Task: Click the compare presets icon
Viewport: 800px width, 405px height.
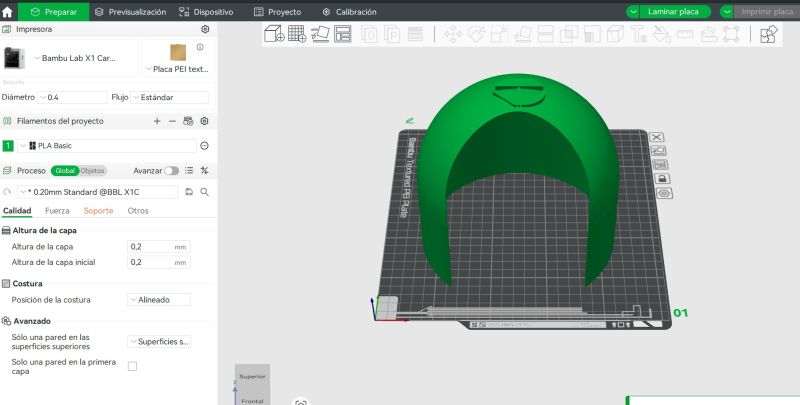Action: (205, 171)
